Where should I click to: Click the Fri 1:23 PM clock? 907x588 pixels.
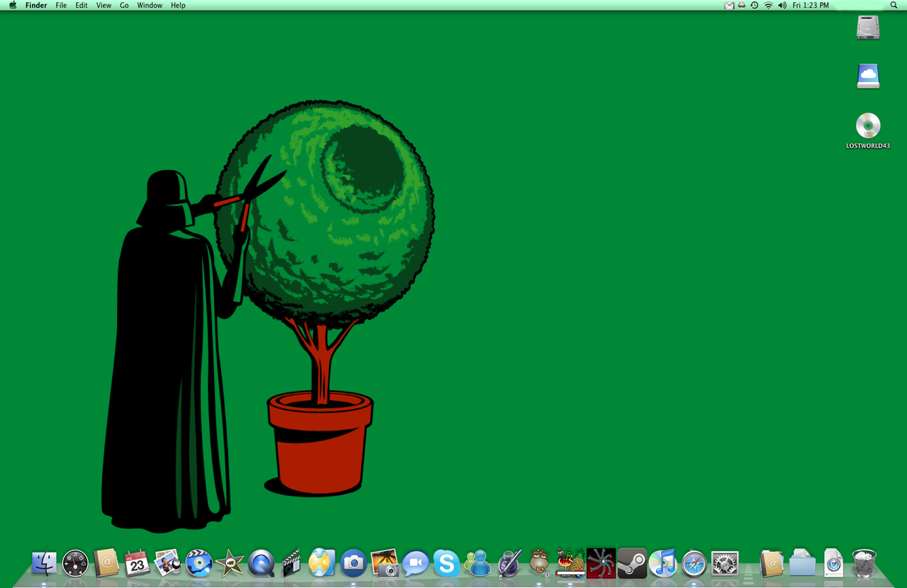(x=811, y=5)
